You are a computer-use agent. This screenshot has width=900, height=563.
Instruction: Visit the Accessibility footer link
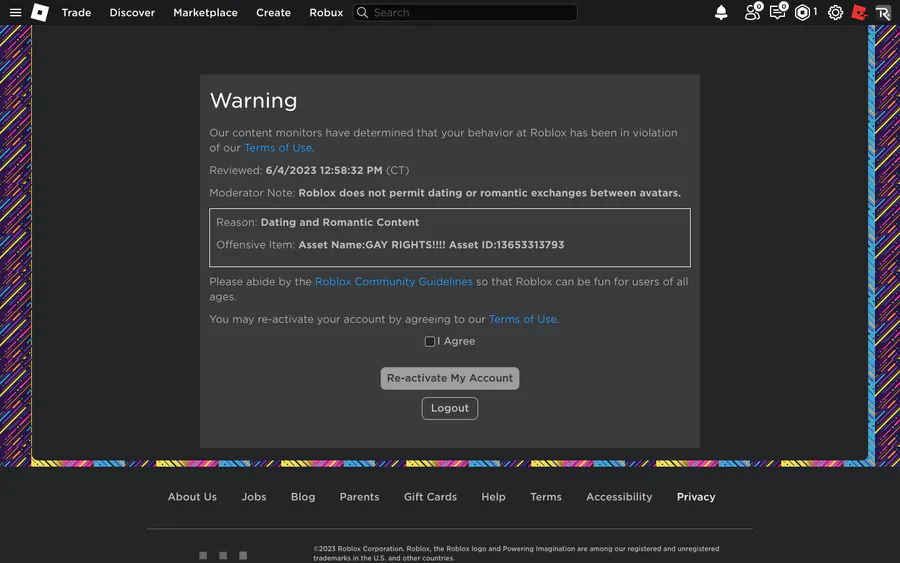click(619, 497)
